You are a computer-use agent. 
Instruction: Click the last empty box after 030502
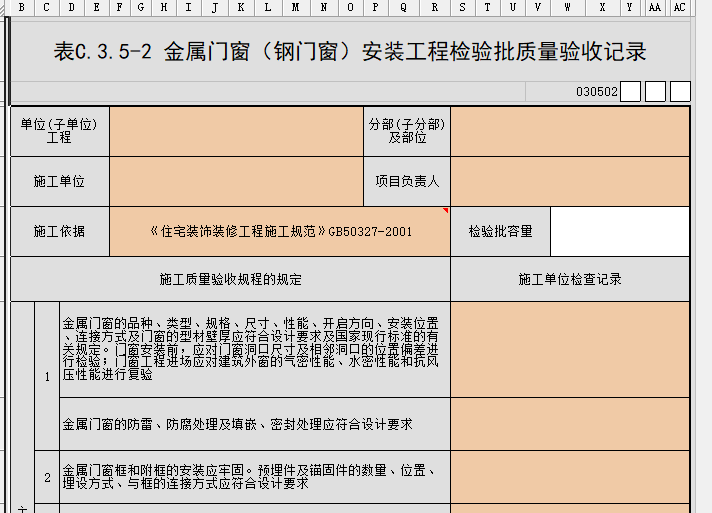click(x=680, y=92)
